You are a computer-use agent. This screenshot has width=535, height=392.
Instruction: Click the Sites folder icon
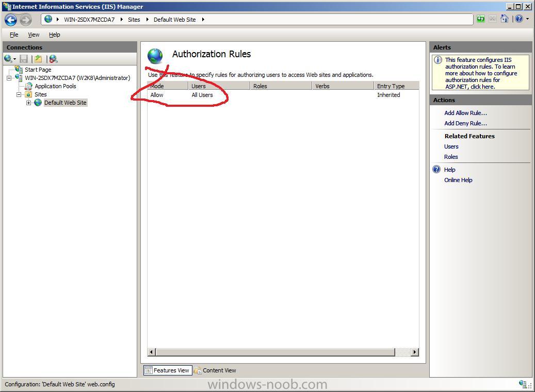[x=29, y=94]
